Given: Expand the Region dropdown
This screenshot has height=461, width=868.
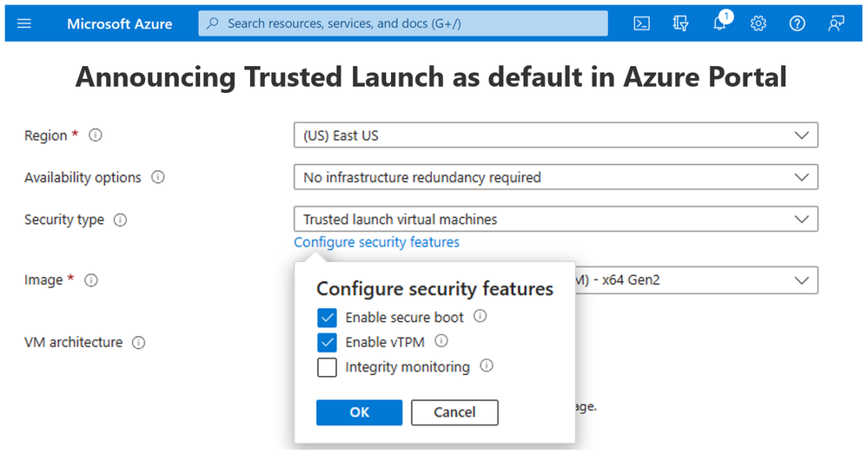Looking at the screenshot, I should pos(556,135).
